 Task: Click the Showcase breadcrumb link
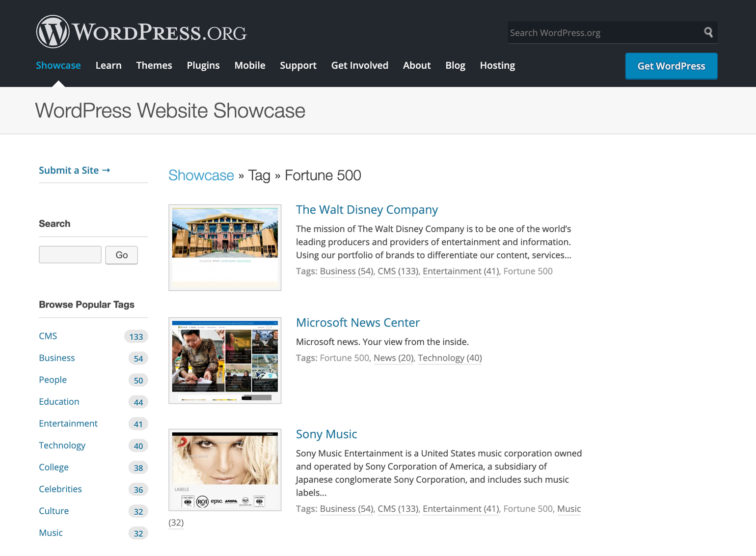[201, 175]
